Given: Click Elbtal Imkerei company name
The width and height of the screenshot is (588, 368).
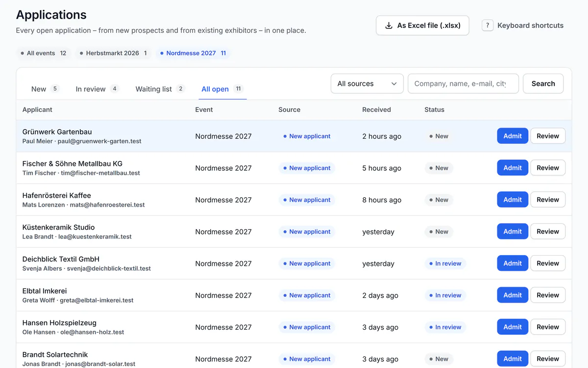Looking at the screenshot, I should tap(45, 291).
